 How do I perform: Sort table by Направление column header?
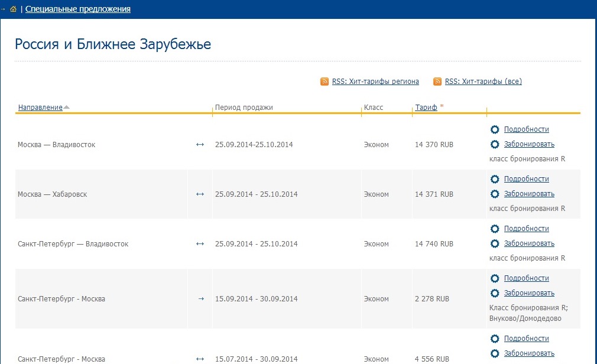[x=40, y=108]
